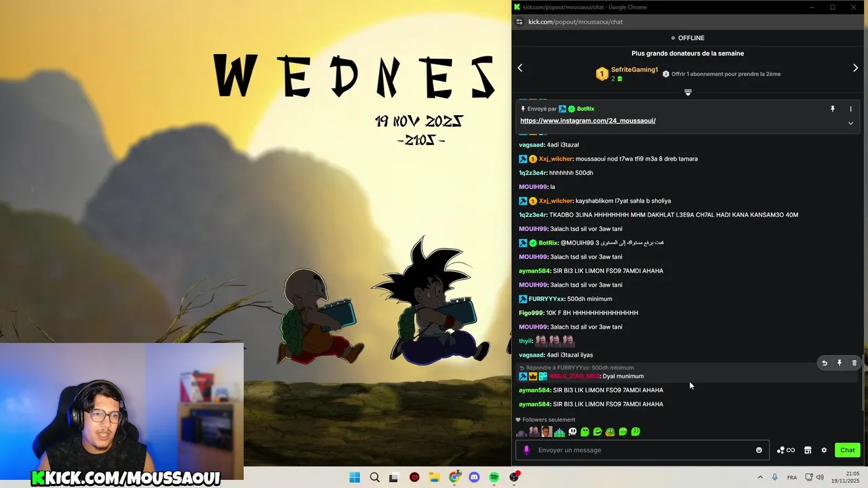Screen dimensions: 868x488
Task: Show hidden system tray icons
Action: (760, 477)
